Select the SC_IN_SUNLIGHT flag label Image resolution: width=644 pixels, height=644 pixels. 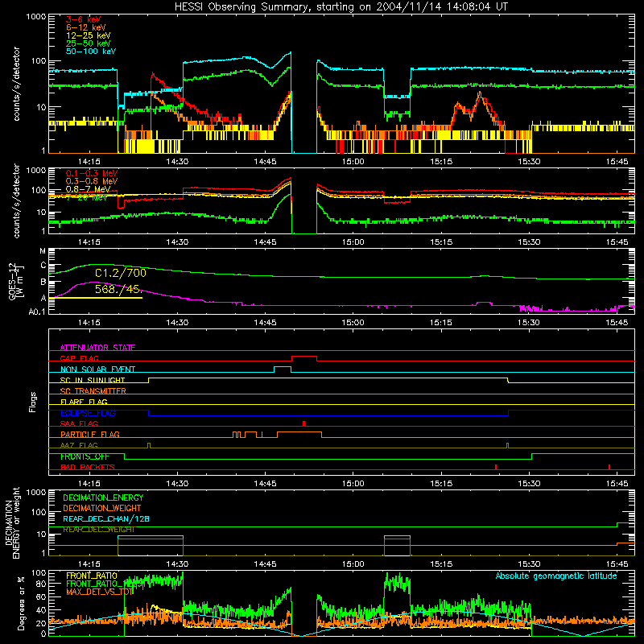(x=93, y=380)
